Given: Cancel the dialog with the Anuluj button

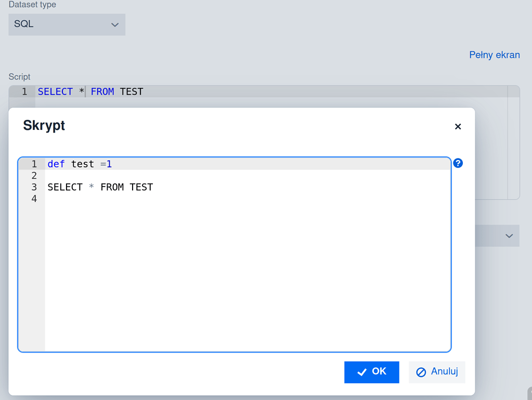Looking at the screenshot, I should pos(436,372).
